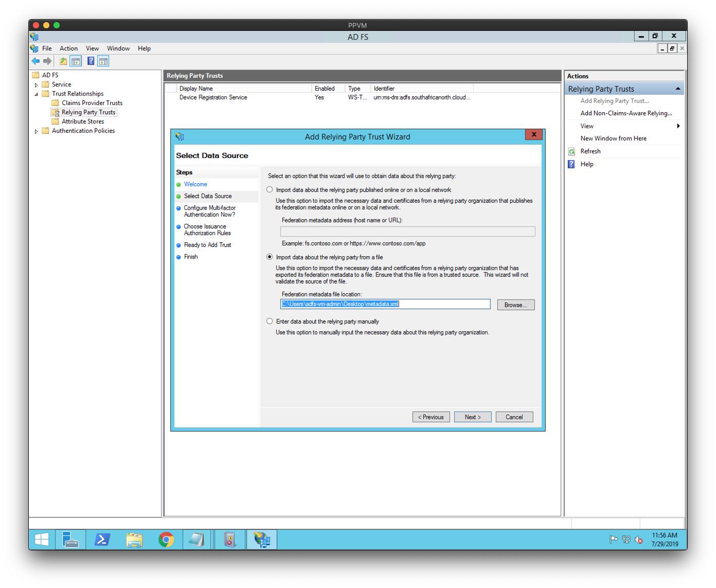Click the muted speaker tray icon
The width and height of the screenshot is (716, 588).
tap(639, 540)
